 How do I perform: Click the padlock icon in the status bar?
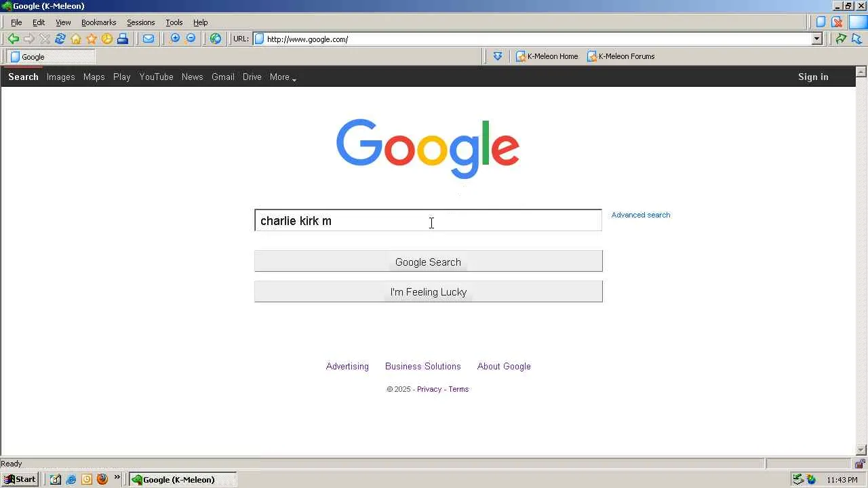[x=860, y=464]
